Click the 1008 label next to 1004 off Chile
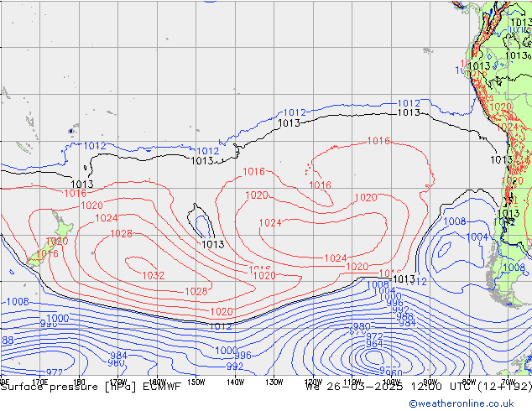The height and width of the screenshot is (411, 532). (x=455, y=221)
